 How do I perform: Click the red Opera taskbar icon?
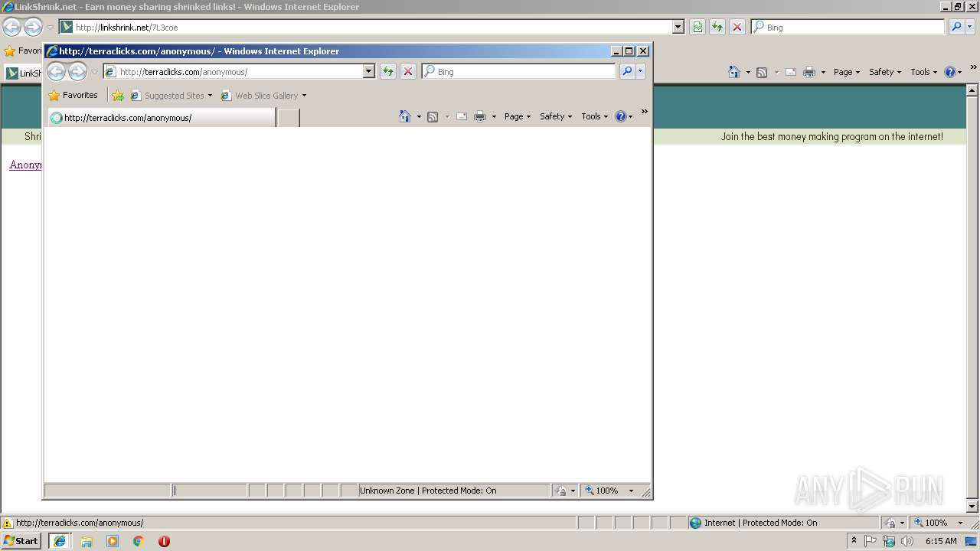pos(164,541)
